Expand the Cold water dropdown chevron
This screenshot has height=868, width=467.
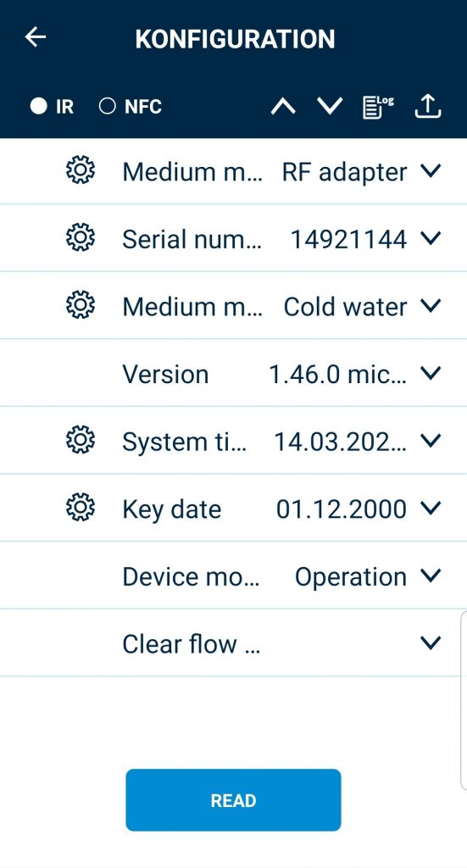(x=430, y=305)
